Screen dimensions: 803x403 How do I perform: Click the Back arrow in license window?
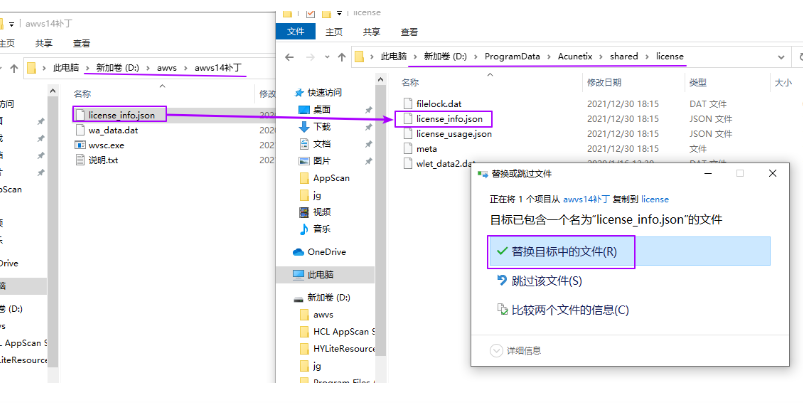289,57
